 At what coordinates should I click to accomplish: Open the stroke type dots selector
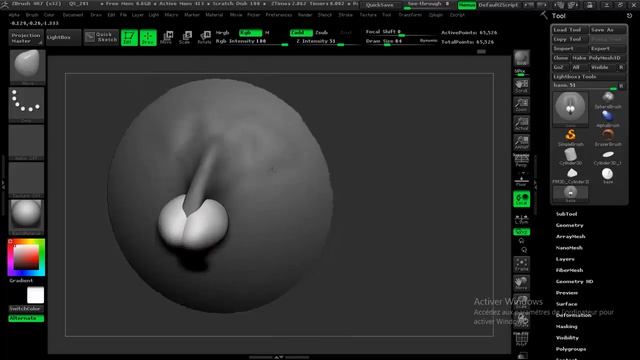(26, 104)
